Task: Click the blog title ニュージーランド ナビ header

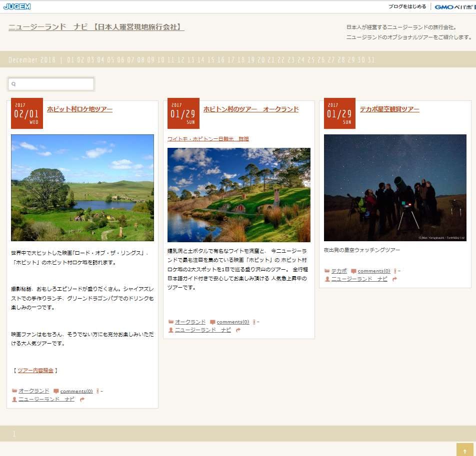Action: pyautogui.click(x=96, y=27)
